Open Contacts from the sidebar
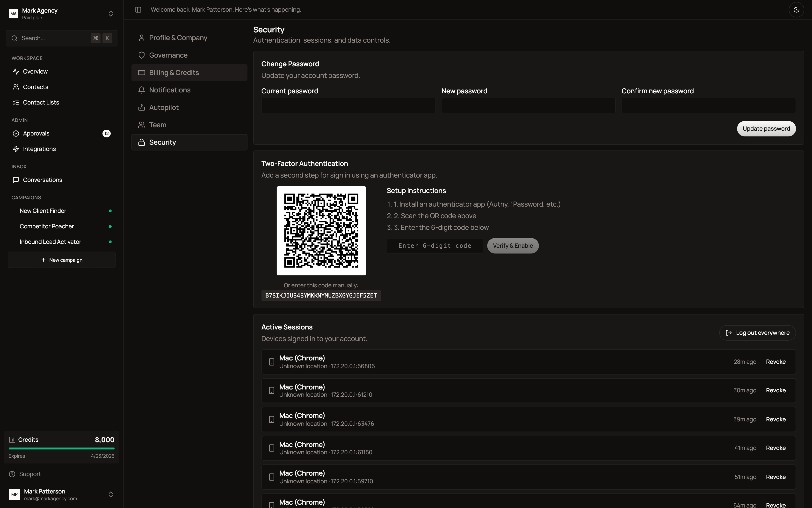 pos(61,87)
